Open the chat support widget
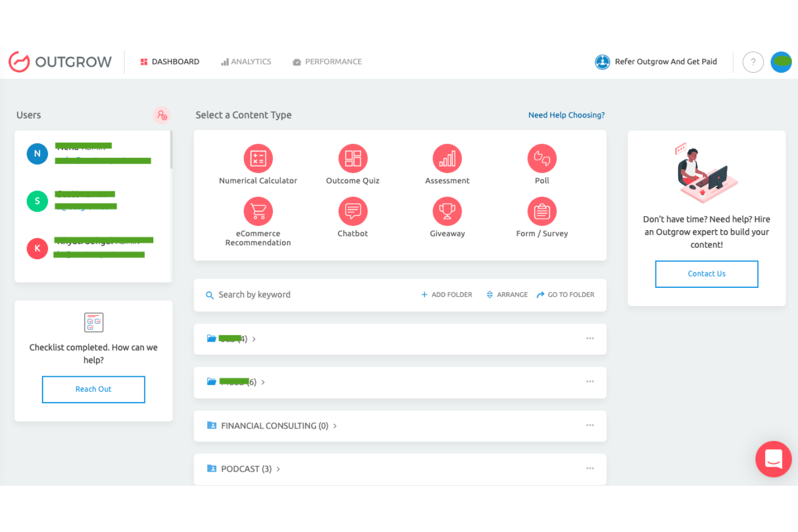Viewport: 798px width, 532px height. [773, 459]
